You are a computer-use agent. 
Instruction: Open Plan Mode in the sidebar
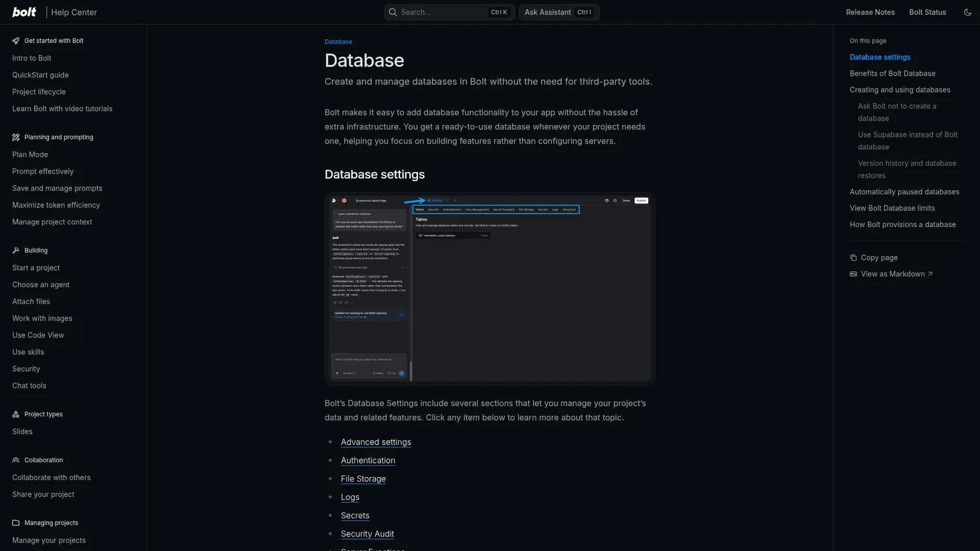(30, 155)
